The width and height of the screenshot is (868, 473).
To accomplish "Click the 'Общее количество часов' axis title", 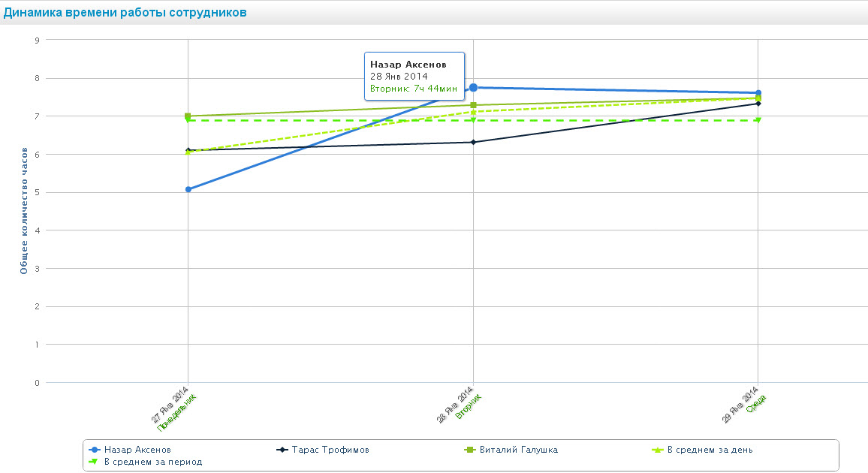I will point(24,210).
